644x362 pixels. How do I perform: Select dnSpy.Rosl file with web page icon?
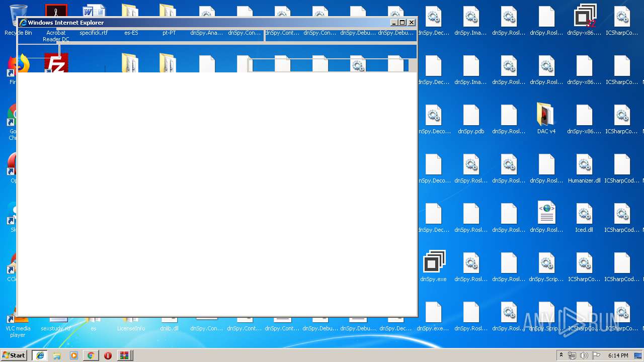pos(546,213)
